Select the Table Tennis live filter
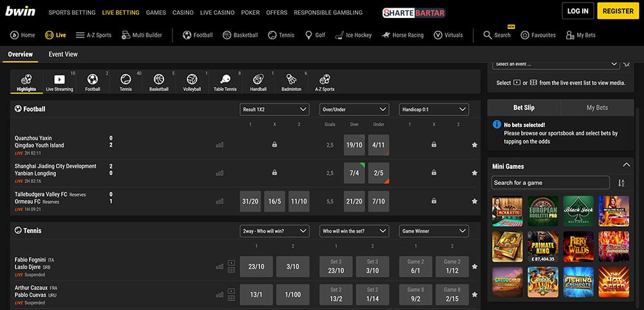The image size is (644, 310). click(x=225, y=82)
